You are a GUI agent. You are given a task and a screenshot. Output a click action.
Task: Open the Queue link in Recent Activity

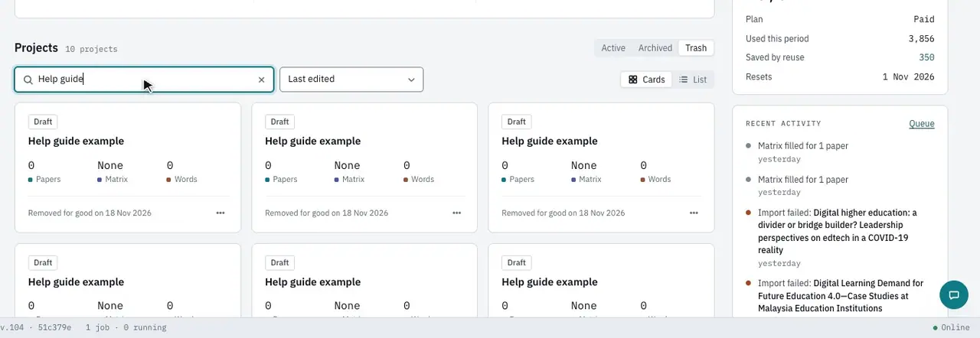(x=922, y=124)
